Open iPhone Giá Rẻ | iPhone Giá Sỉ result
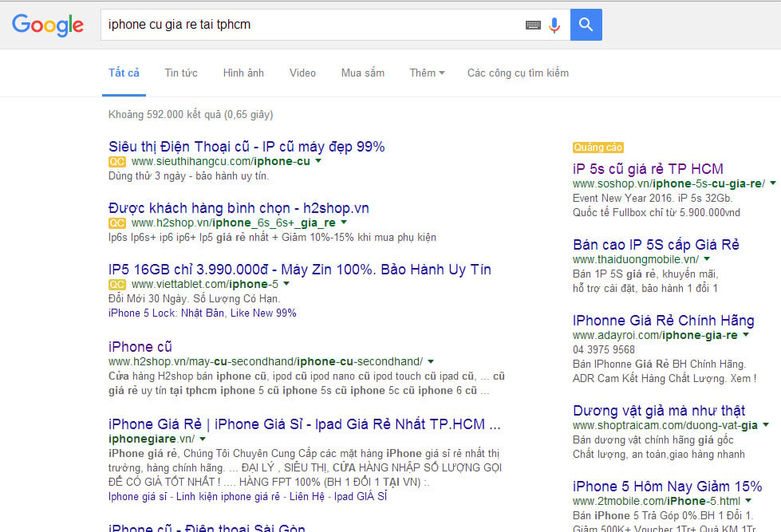Viewport: 781px width, 532px height. click(x=304, y=424)
